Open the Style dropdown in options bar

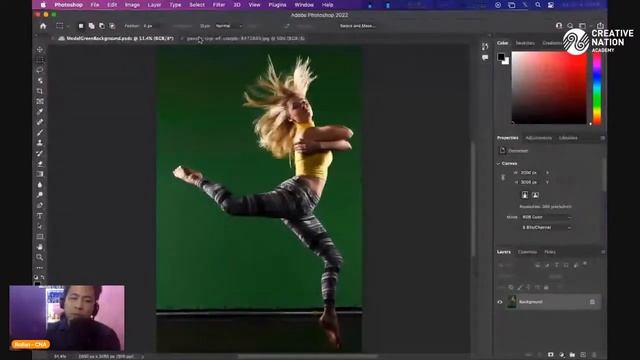point(229,26)
